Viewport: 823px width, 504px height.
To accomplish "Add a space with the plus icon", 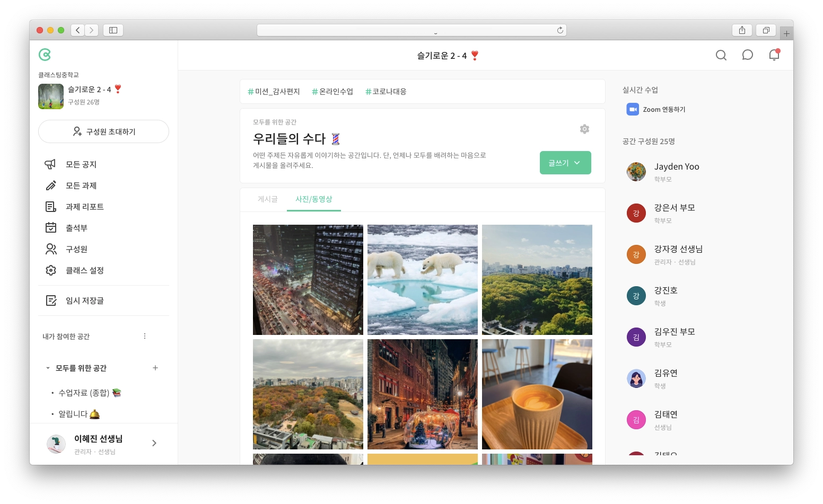I will pyautogui.click(x=155, y=368).
